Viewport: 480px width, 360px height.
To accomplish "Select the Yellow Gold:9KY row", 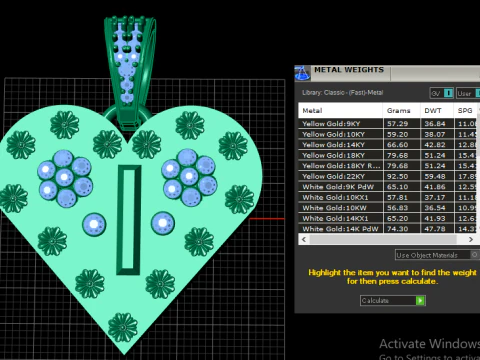I will [x=387, y=124].
